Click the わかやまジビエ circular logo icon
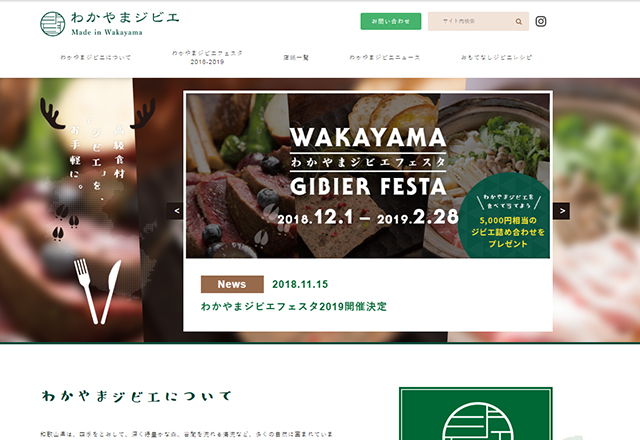640x440 pixels. pyautogui.click(x=53, y=24)
